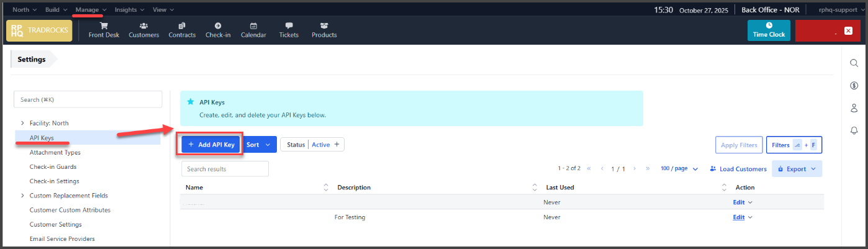Expand the Facility: North tree item
This screenshot has height=249, width=868.
coord(23,123)
